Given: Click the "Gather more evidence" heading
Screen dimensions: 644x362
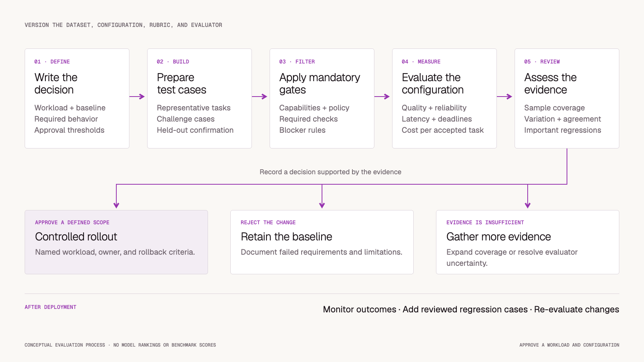Looking at the screenshot, I should (x=498, y=237).
